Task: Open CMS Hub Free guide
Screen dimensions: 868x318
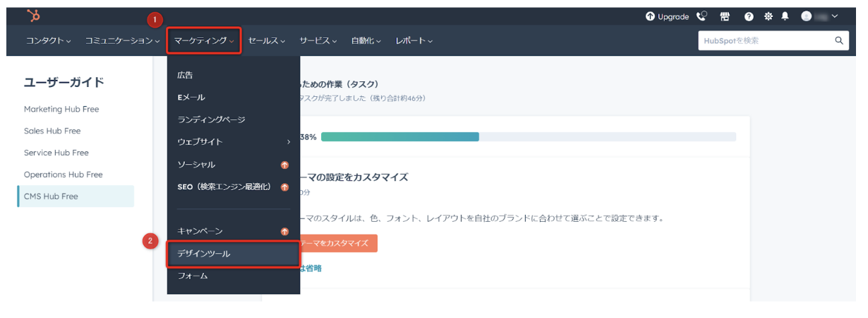Action: (x=76, y=196)
